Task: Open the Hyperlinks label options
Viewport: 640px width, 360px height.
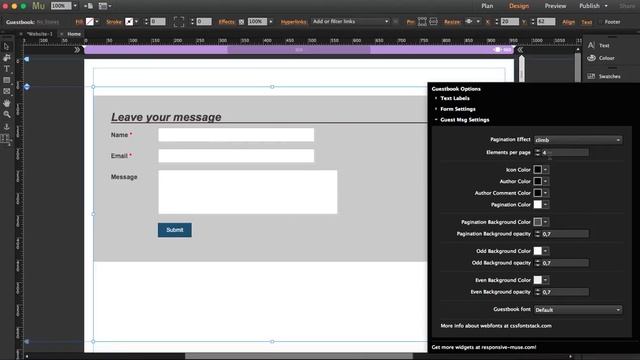Action: pos(293,22)
